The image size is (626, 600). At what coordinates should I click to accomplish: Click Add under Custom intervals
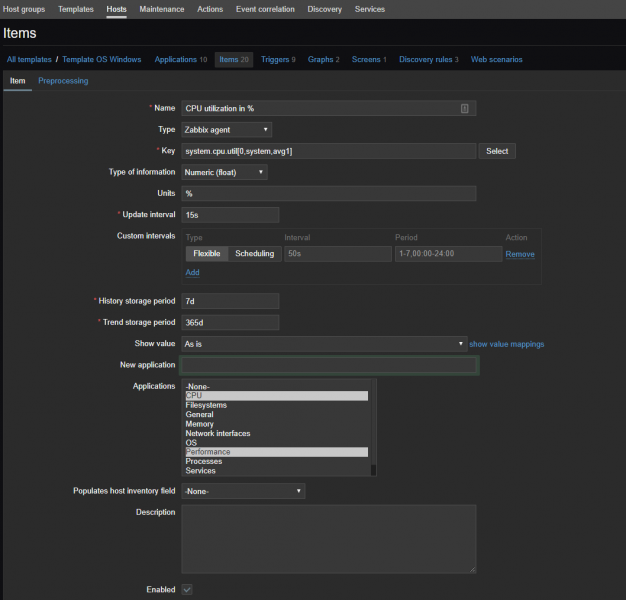click(x=192, y=272)
